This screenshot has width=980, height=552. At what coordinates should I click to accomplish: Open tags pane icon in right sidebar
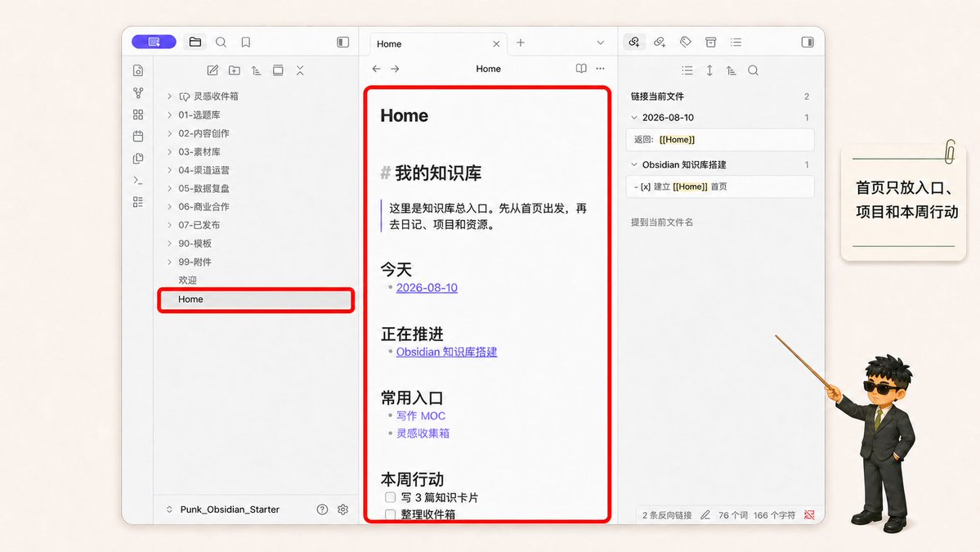coord(686,42)
